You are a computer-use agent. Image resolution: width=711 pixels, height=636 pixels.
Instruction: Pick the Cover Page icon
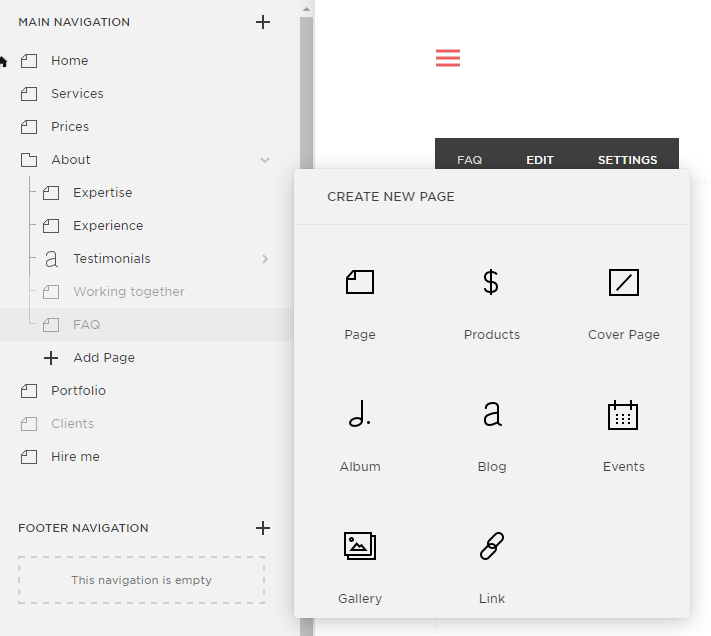coord(623,283)
